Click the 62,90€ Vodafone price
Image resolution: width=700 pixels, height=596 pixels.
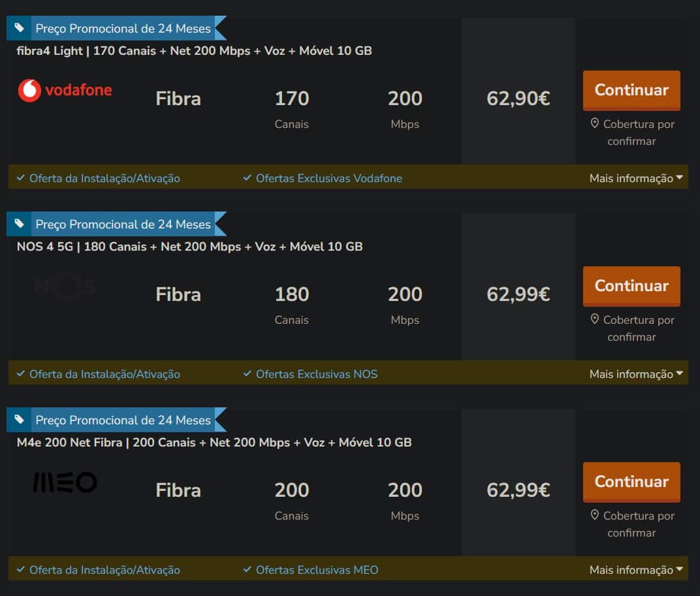pos(518,99)
